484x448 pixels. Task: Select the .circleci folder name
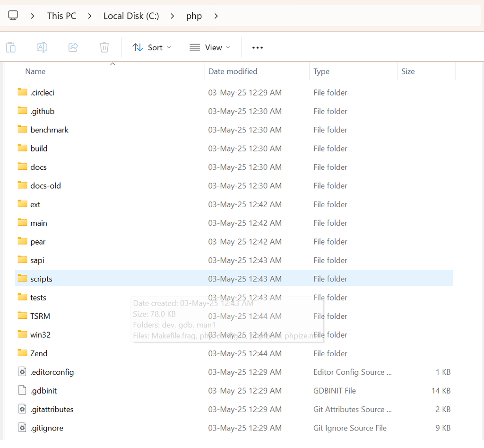[x=42, y=93]
